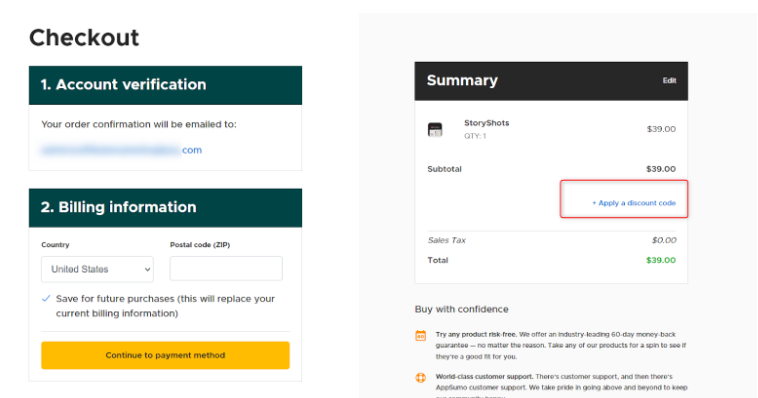Toggle Save for future purchases checkmark

click(46, 299)
